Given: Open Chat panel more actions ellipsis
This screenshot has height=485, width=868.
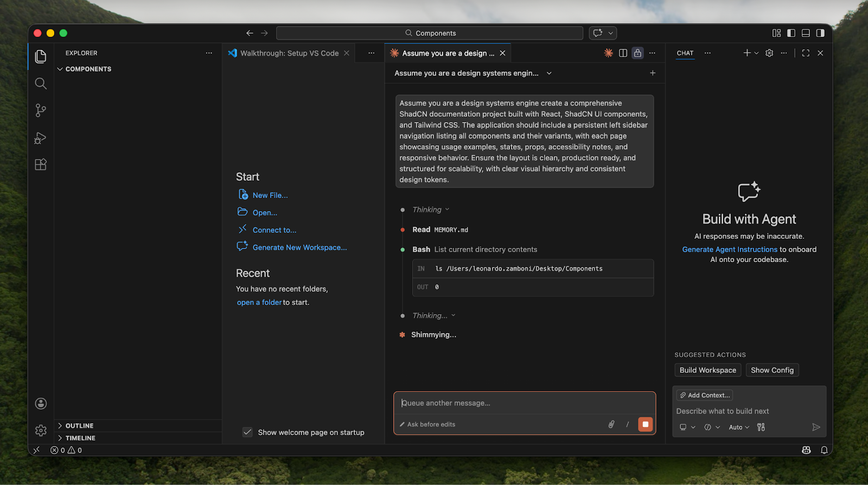Looking at the screenshot, I should click(784, 53).
